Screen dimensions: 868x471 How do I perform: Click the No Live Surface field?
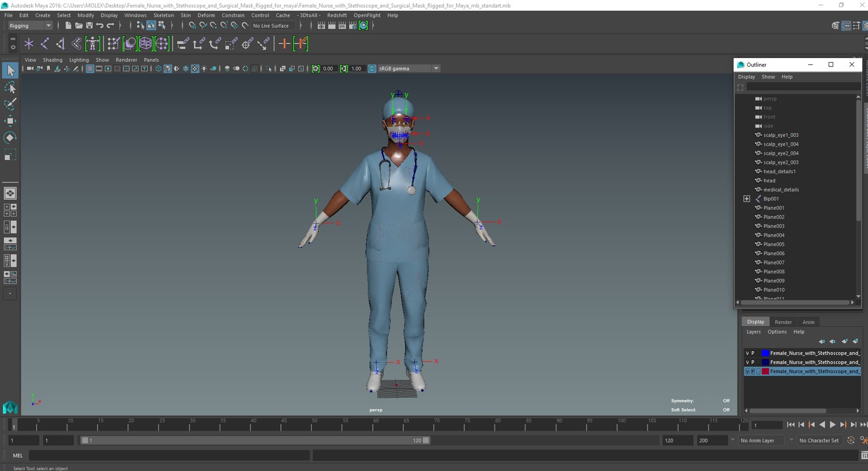coord(274,26)
